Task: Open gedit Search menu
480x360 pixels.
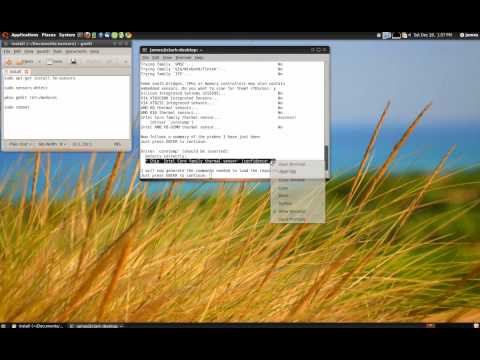Action: coord(43,52)
